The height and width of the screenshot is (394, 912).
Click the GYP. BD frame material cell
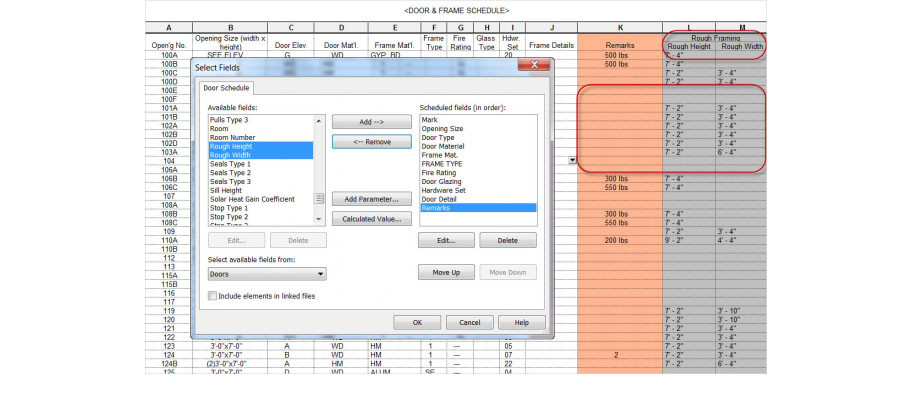[394, 55]
